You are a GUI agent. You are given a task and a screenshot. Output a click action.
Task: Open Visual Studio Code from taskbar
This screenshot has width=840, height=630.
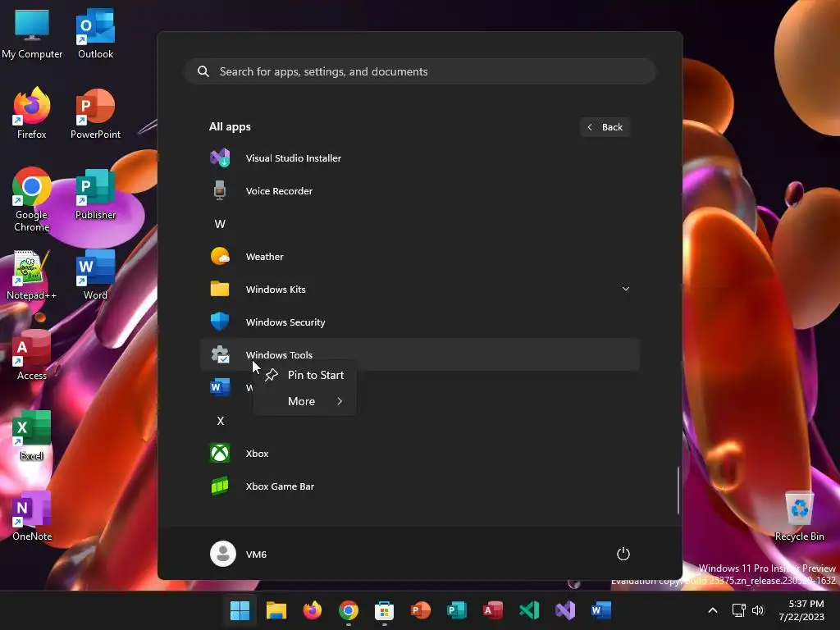529,610
